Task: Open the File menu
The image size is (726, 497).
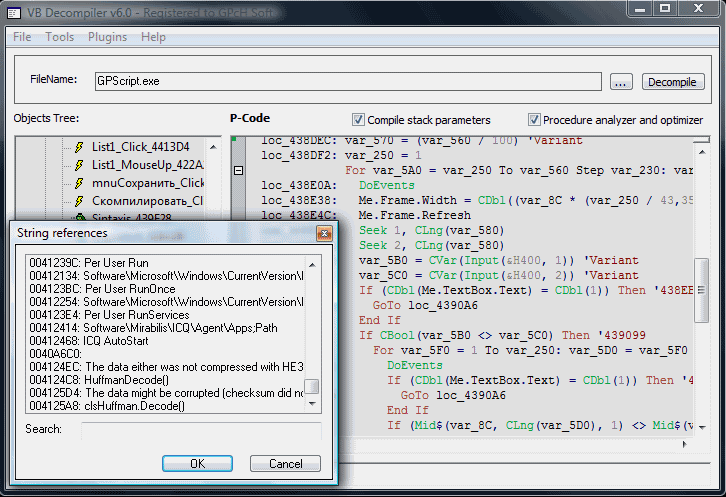Action: [22, 37]
